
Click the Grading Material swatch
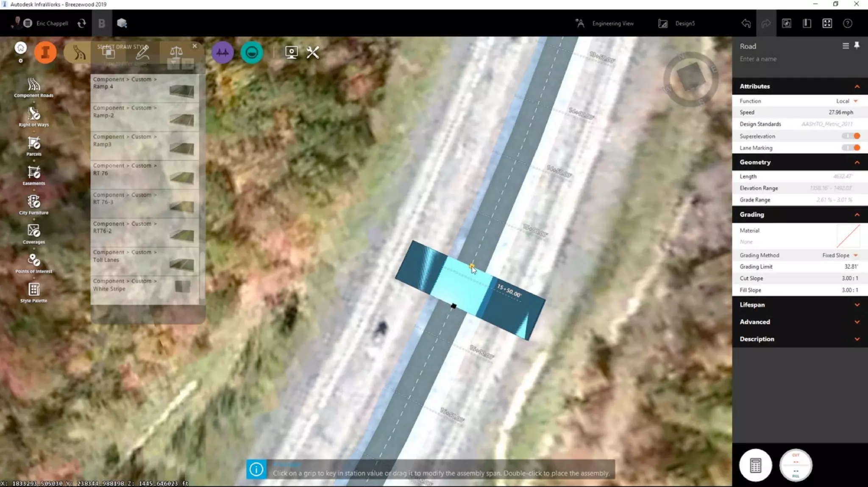click(848, 236)
